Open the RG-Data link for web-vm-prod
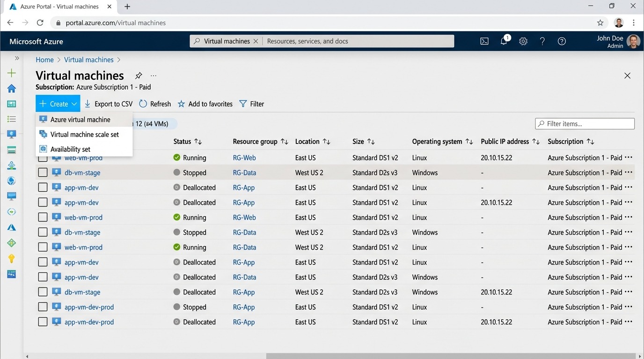 pyautogui.click(x=244, y=247)
